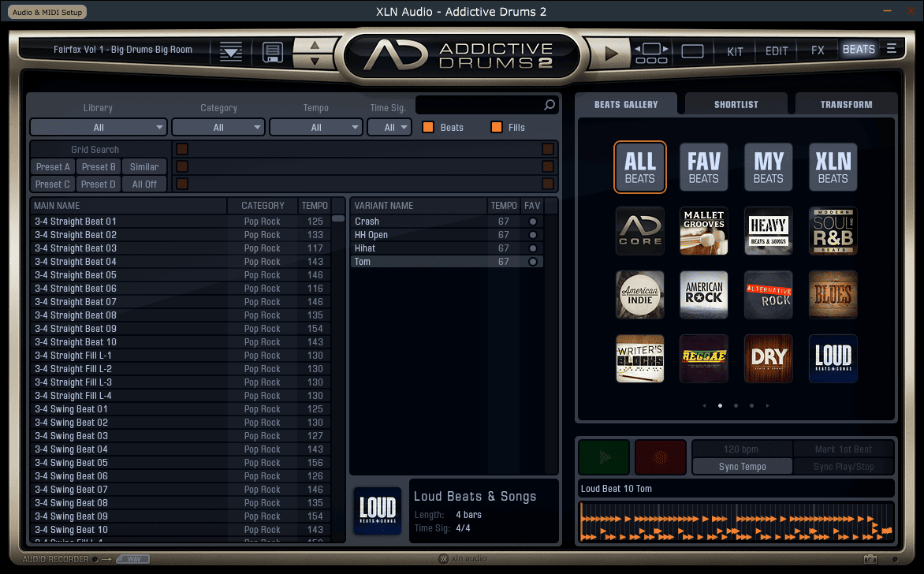Step to next preset with down arrow
Screen dimensions: 924x574
(x=315, y=60)
